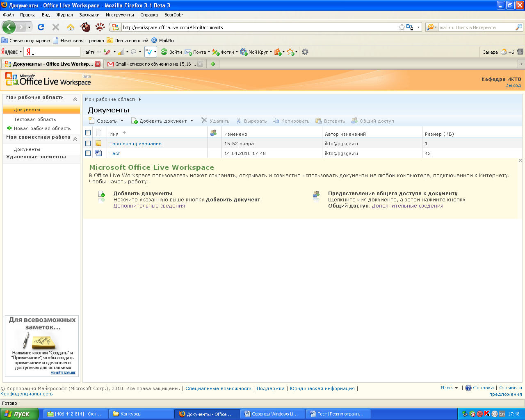Click the help icon beside Справка
This screenshot has height=420, width=525.
tap(468, 388)
